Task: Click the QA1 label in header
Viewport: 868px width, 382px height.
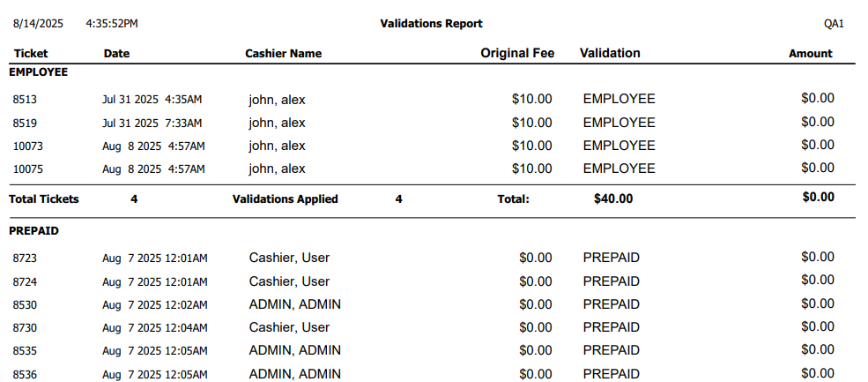Action: [834, 24]
